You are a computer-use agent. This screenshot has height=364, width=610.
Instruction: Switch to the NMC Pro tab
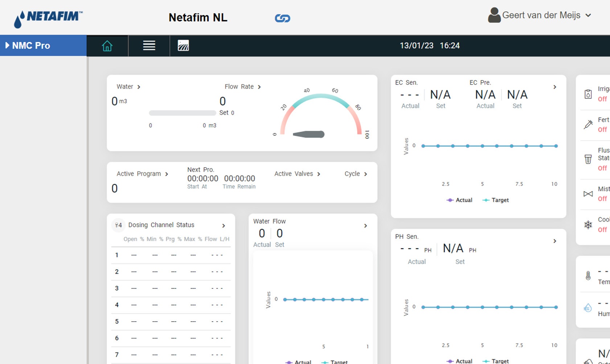[x=31, y=45]
